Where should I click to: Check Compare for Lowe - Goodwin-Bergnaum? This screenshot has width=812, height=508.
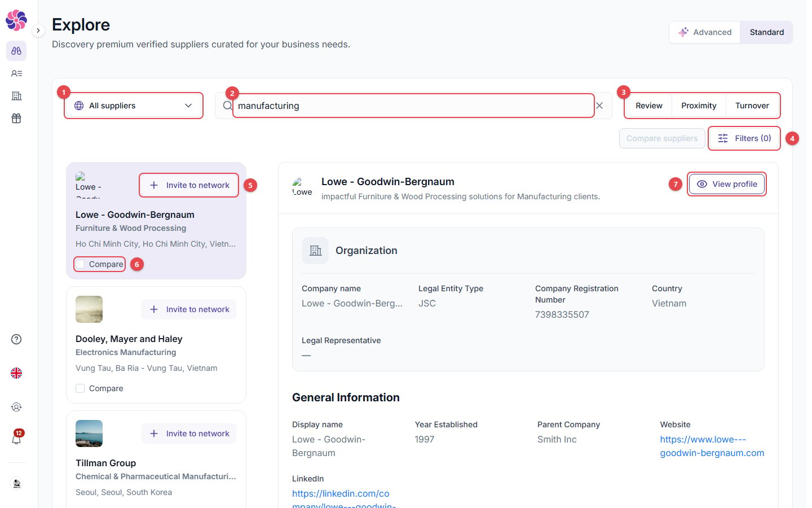(x=80, y=264)
